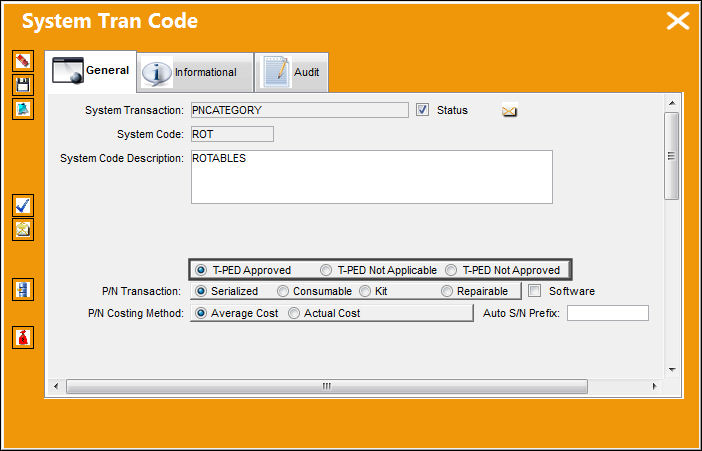
Task: Click the 'P/N Costing Method:' label
Action: pos(136,313)
